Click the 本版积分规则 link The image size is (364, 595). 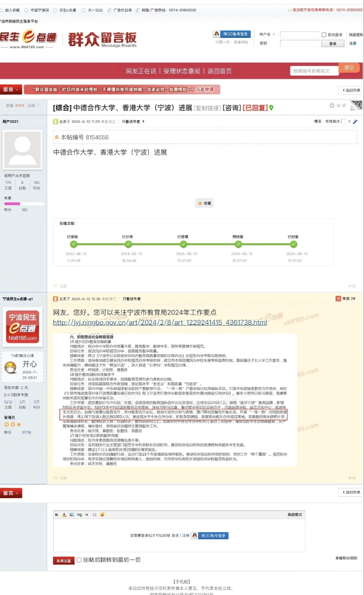346,558
